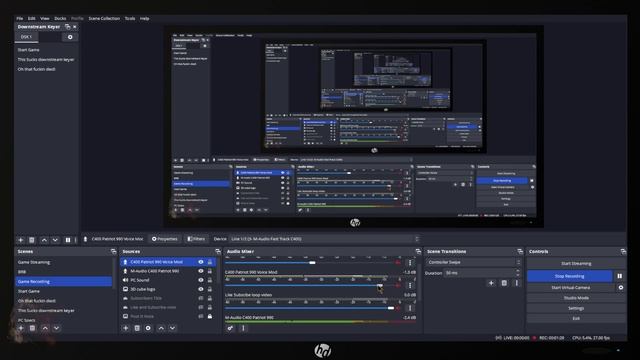Open options menu for Like Subscribe loop video channel

click(x=410, y=308)
